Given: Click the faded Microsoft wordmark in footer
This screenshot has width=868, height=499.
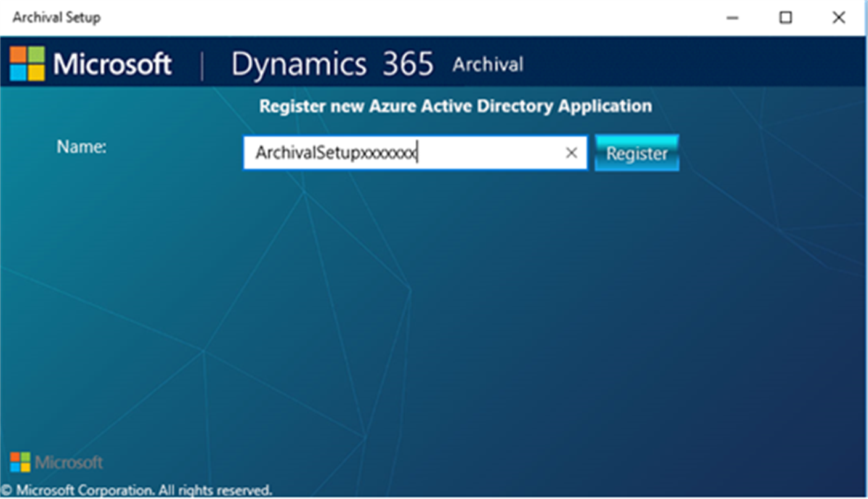Looking at the screenshot, I should pyautogui.click(x=69, y=463).
